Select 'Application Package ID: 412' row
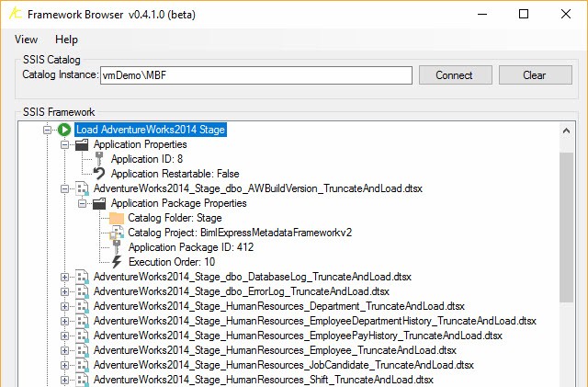The height and width of the screenshot is (387, 588). (x=191, y=247)
